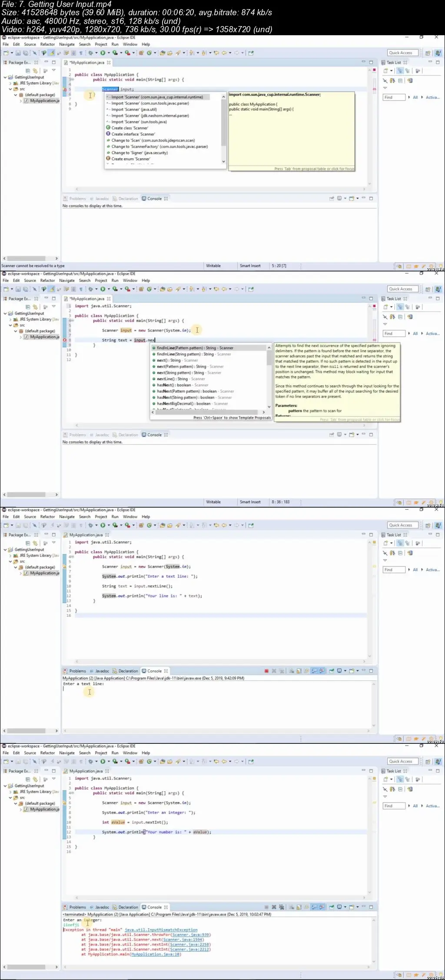Open Package Explorer view menu in Scanner quick-fix frame
This screenshot has width=445, height=980.
(x=54, y=71)
